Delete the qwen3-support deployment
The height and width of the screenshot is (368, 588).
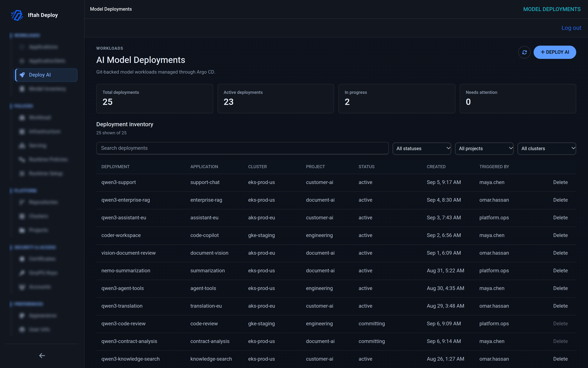tap(560, 182)
